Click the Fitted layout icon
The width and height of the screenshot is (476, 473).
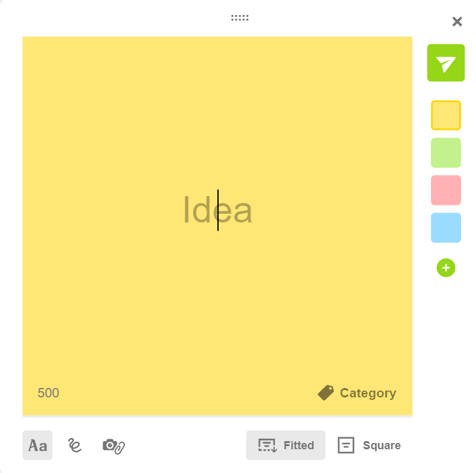point(267,446)
